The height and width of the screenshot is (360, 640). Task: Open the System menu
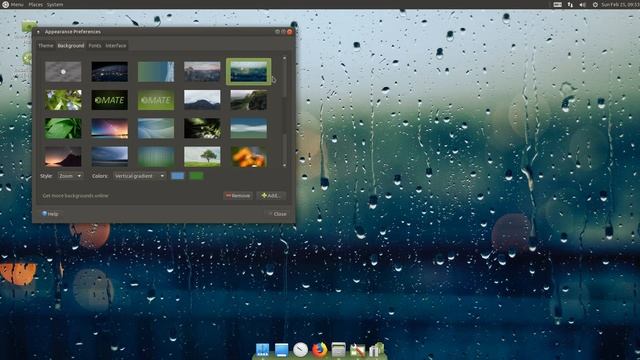tap(55, 4)
